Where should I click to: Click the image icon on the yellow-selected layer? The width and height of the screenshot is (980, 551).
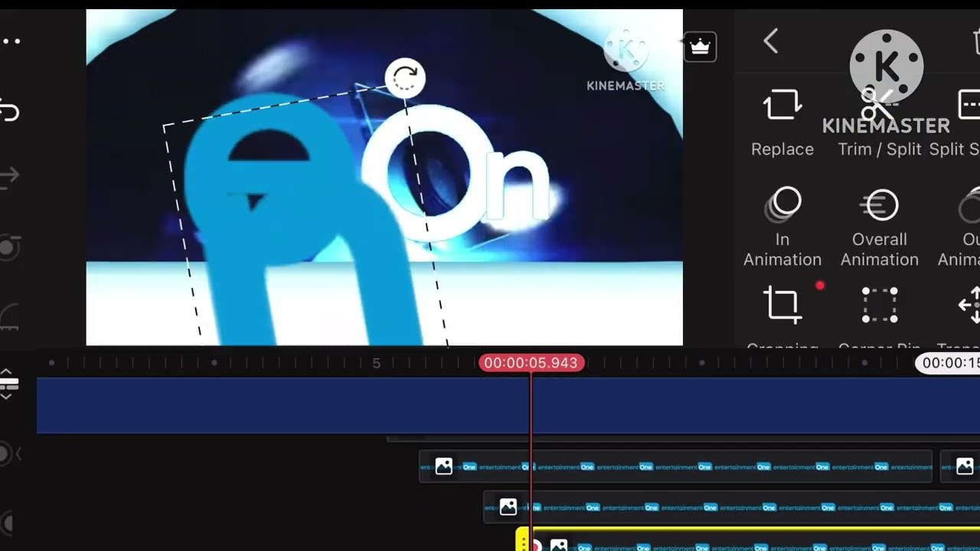click(x=559, y=546)
